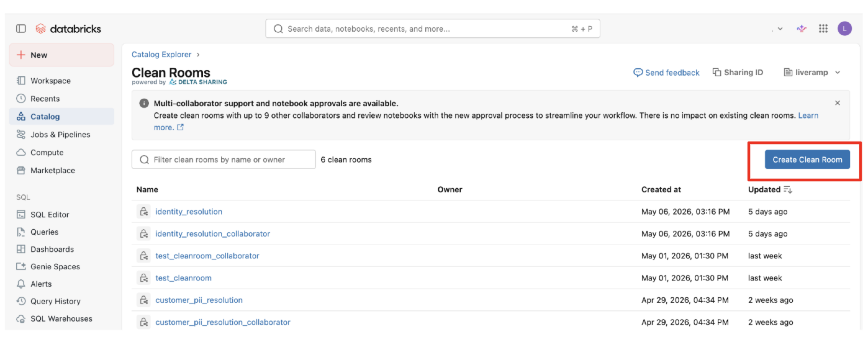Click the Dashboards grid icon

tap(21, 249)
